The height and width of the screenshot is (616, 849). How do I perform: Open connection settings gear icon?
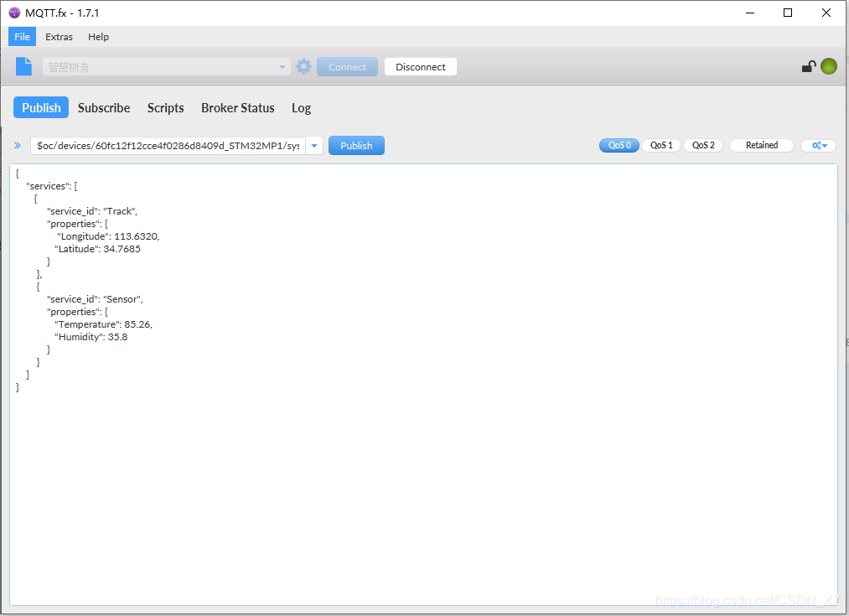(303, 66)
